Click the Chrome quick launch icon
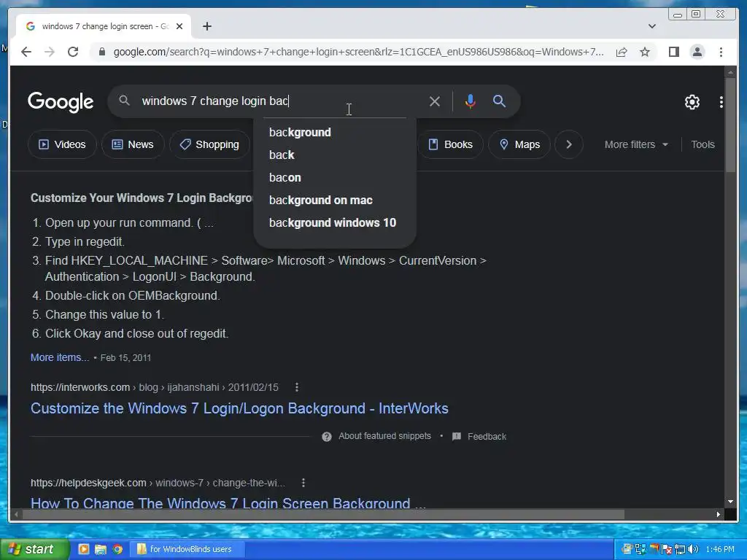747x560 pixels. pyautogui.click(x=117, y=549)
